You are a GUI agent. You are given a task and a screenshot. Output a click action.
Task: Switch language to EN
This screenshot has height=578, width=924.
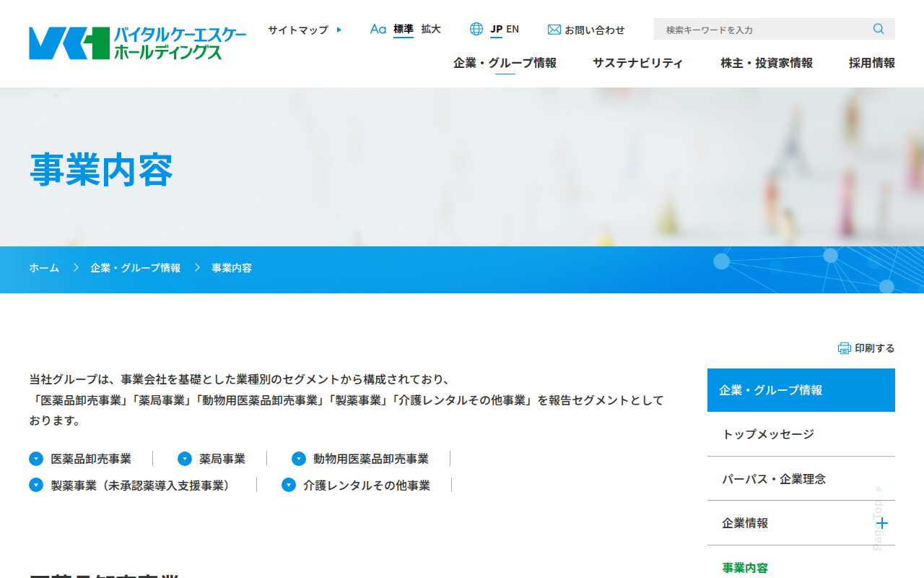[x=513, y=29]
